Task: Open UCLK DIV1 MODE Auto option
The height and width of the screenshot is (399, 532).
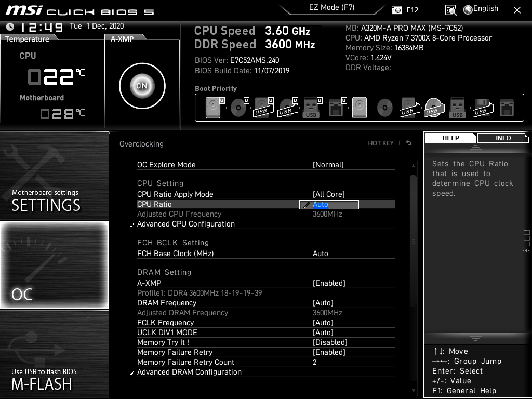Action: point(323,332)
